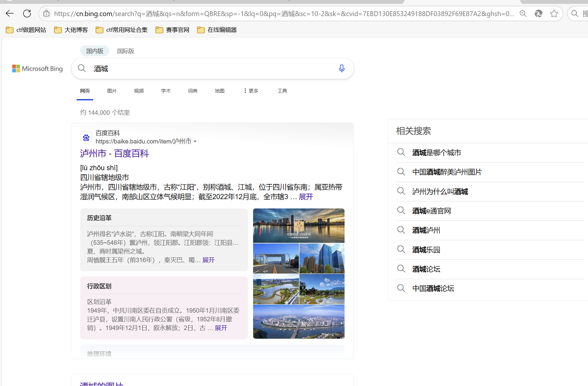
Task: Click the 相关搜索 panel heading
Action: click(x=413, y=131)
